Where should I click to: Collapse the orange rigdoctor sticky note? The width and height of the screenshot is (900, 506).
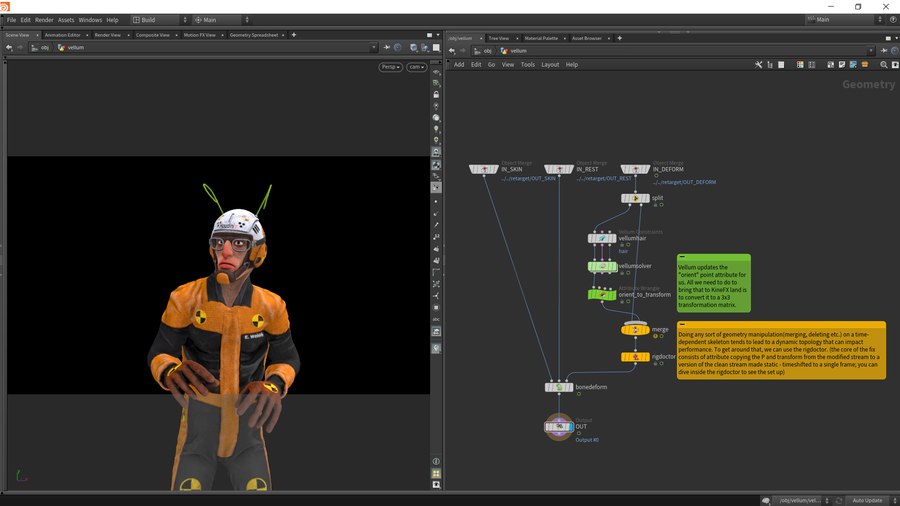681,325
